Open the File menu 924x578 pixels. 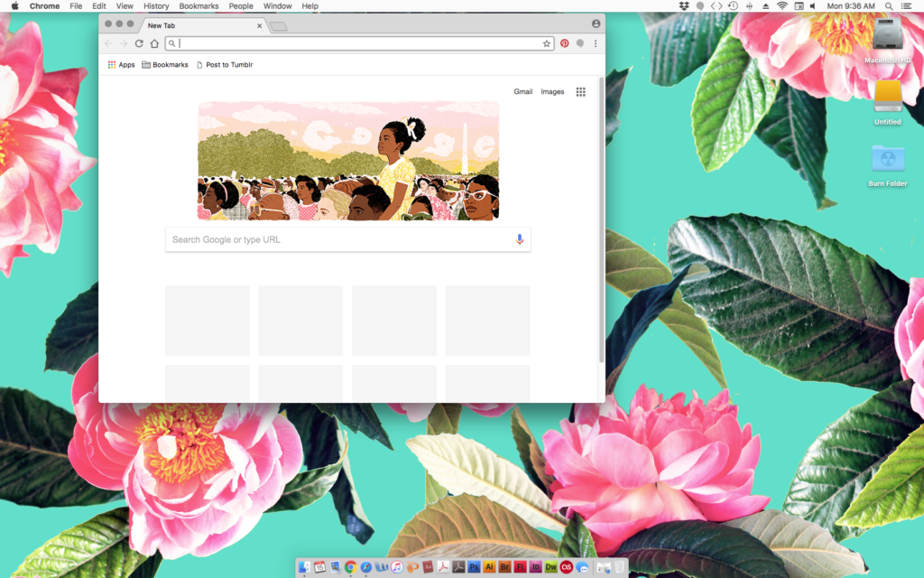pyautogui.click(x=76, y=6)
